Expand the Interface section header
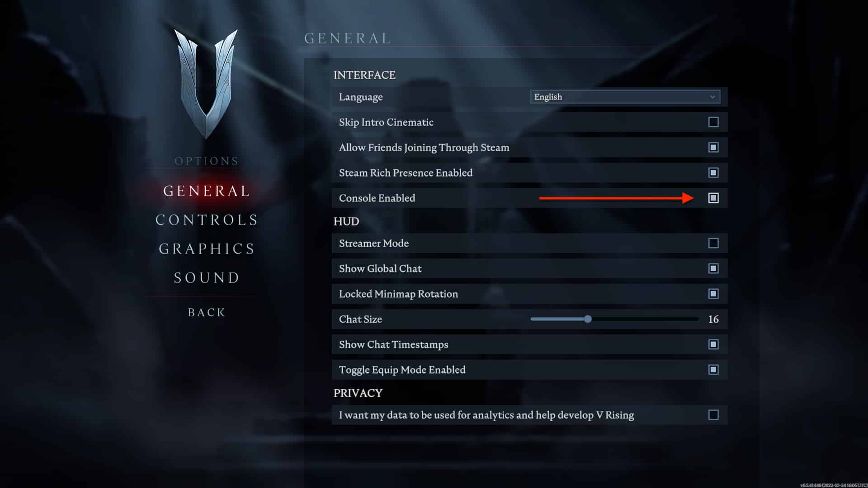Viewport: 868px width, 488px height. click(x=365, y=74)
